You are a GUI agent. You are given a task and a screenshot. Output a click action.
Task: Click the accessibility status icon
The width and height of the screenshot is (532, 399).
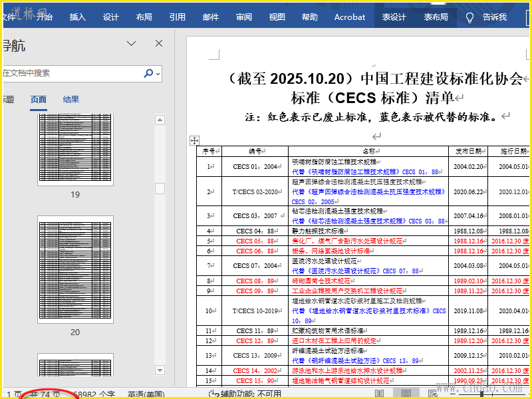click(x=213, y=394)
